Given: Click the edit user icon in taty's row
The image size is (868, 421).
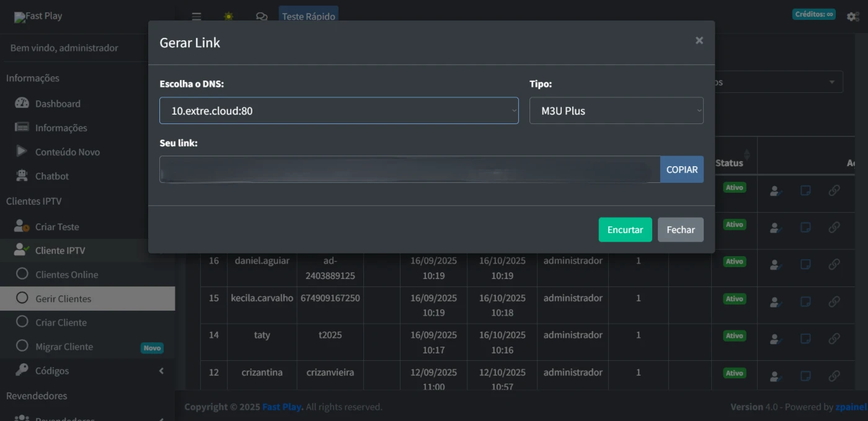Looking at the screenshot, I should tap(775, 339).
